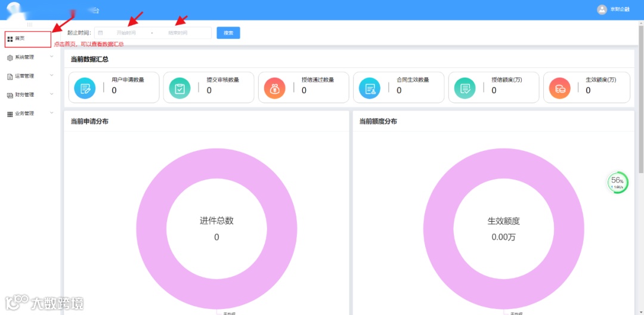
Task: Click the 授信额度(万) card icon
Action: pos(465,88)
